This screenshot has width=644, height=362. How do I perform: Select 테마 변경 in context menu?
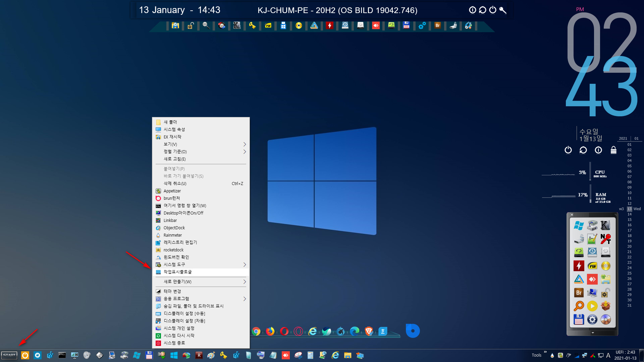201,291
